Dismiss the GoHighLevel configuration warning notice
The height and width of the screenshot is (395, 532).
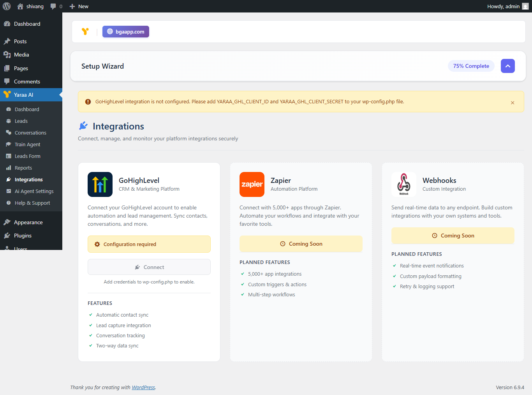[x=513, y=102]
